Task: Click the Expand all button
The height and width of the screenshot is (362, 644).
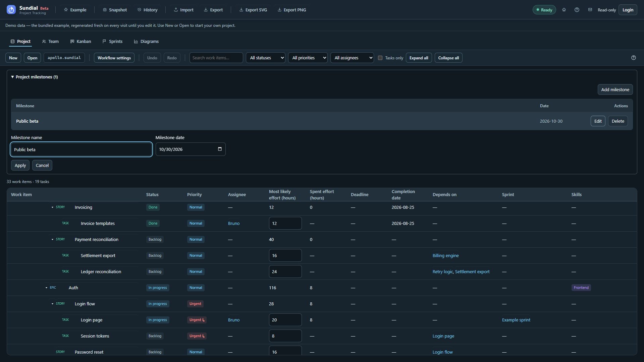Action: click(419, 58)
